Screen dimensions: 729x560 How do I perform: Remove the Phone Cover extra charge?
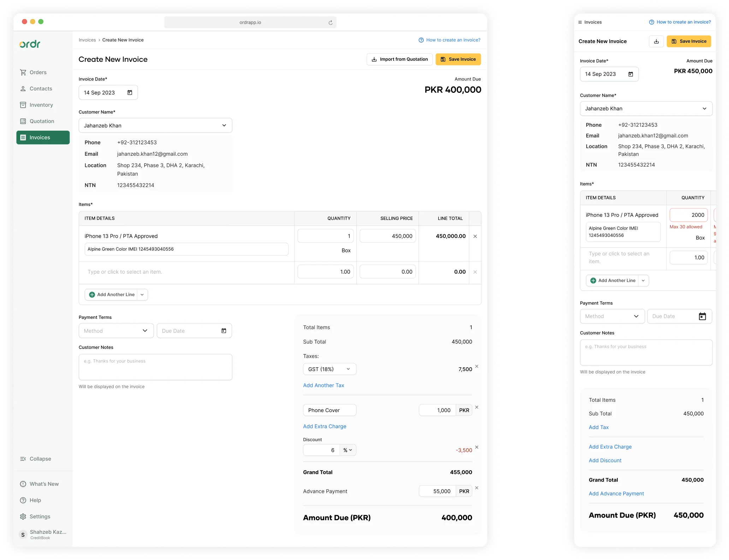tap(476, 407)
